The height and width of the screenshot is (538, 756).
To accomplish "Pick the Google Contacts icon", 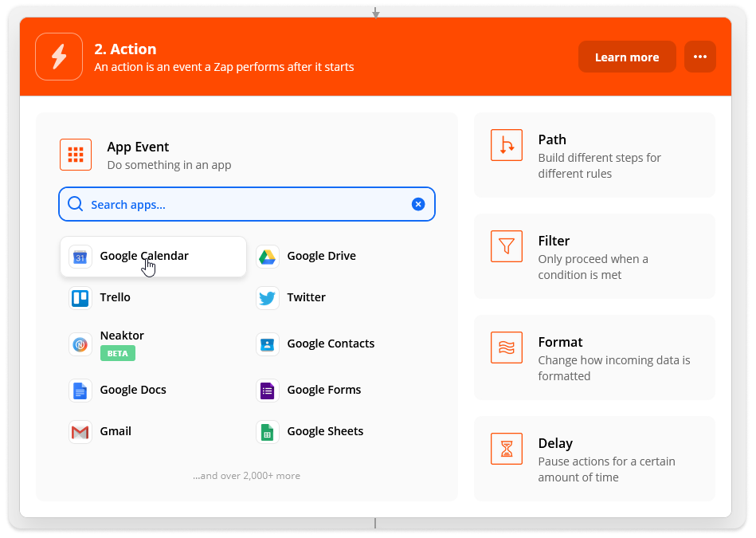I will [x=267, y=344].
